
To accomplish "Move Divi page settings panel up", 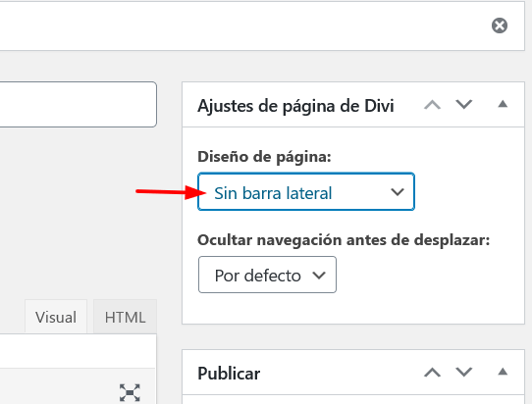I will click(432, 104).
